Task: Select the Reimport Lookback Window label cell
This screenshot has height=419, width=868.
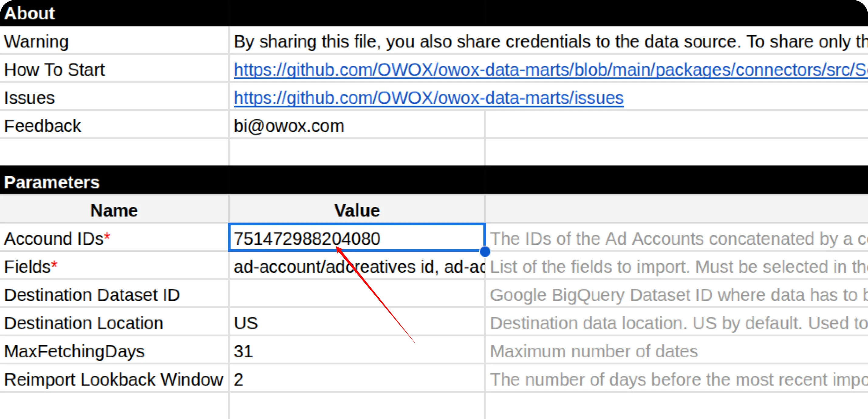Action: point(114,379)
